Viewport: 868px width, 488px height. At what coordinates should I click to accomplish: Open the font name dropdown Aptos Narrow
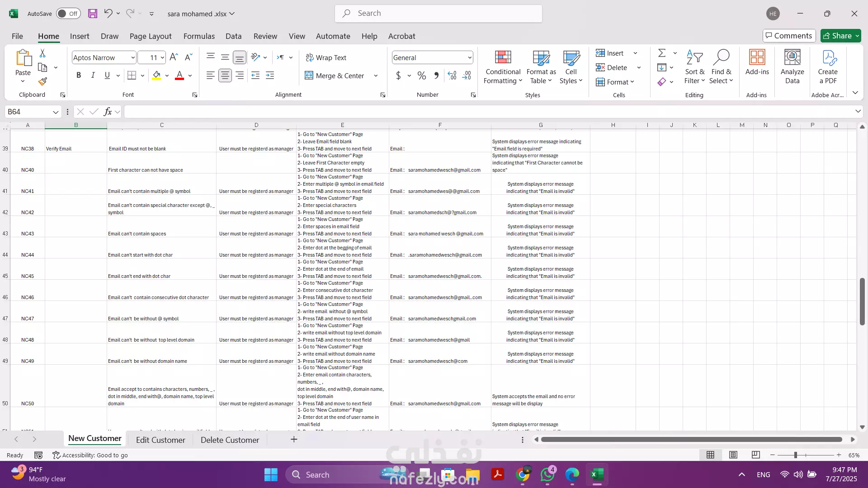(x=132, y=57)
